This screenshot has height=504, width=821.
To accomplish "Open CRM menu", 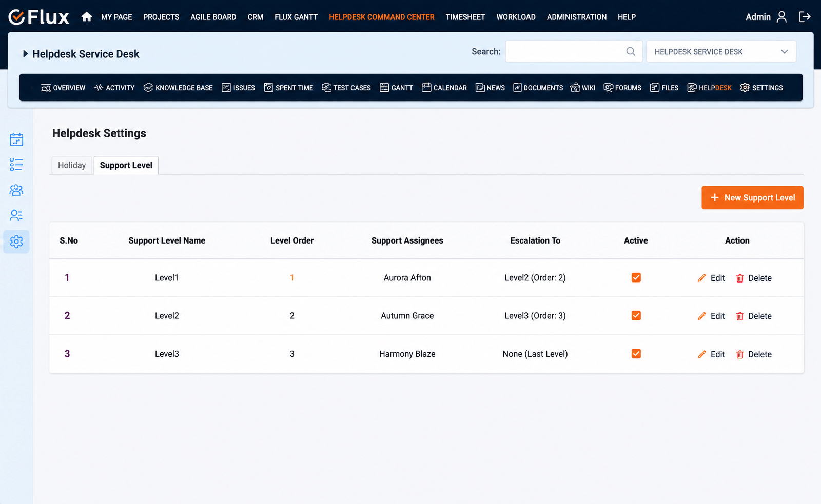I will pyautogui.click(x=256, y=17).
